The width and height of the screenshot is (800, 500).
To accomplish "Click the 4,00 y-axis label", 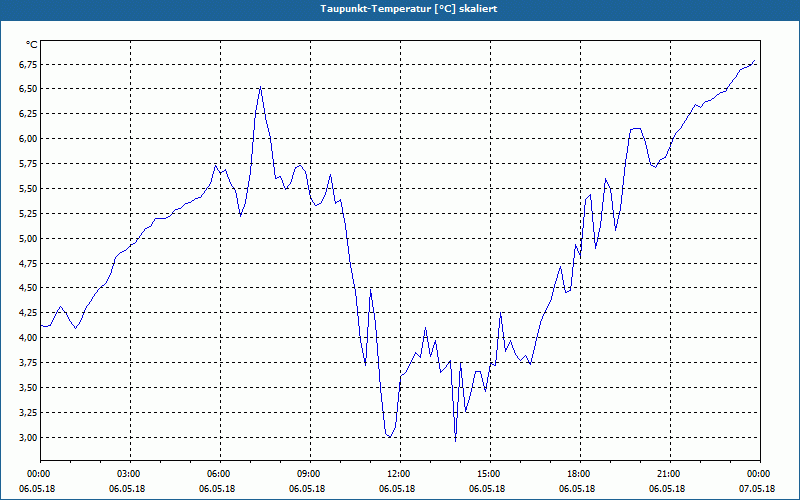I will (28, 338).
